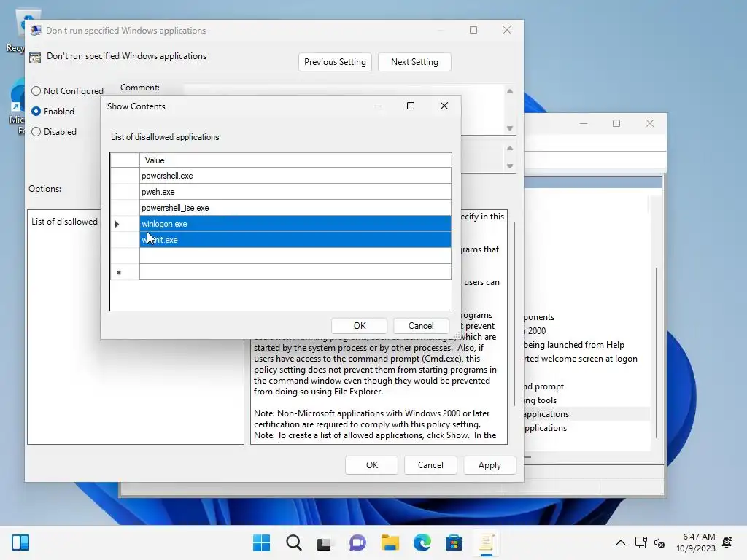Click the muted volume tray icon
Image resolution: width=747 pixels, height=560 pixels.
[659, 542]
